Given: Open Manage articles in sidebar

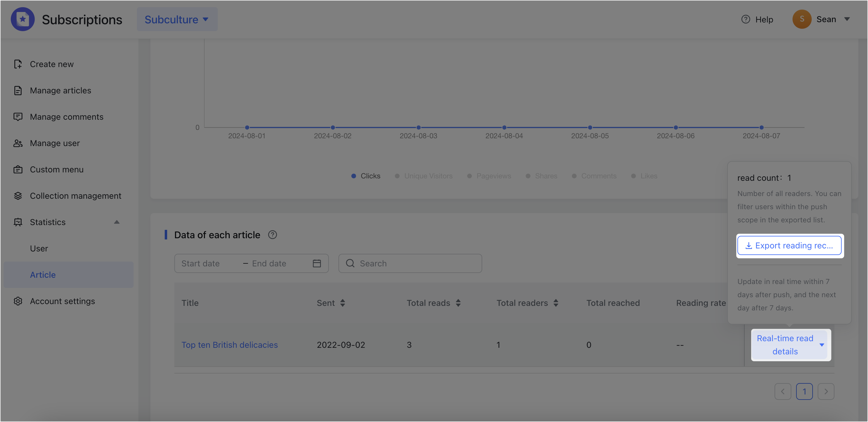Looking at the screenshot, I should tap(60, 90).
